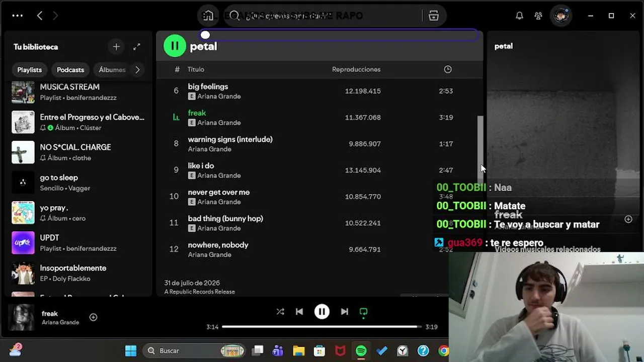The width and height of the screenshot is (644, 362).
Task: Pause petal album with green button
Action: coord(175,46)
